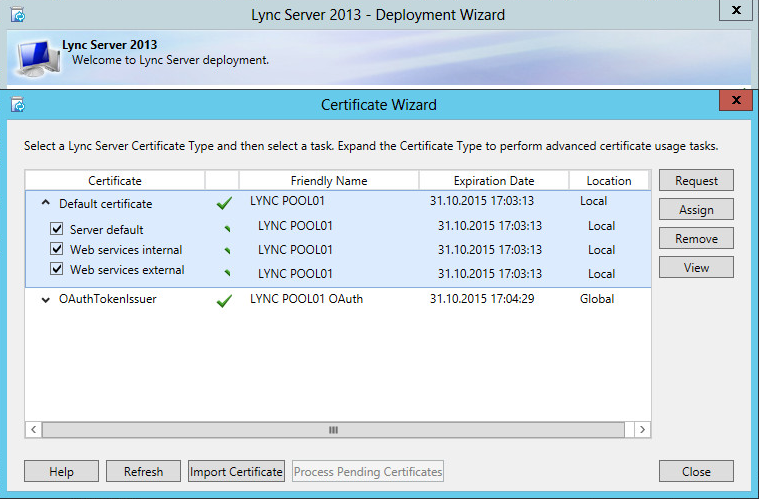Click the small green mark on Server default row
Image resolution: width=759 pixels, height=499 pixels.
click(227, 228)
